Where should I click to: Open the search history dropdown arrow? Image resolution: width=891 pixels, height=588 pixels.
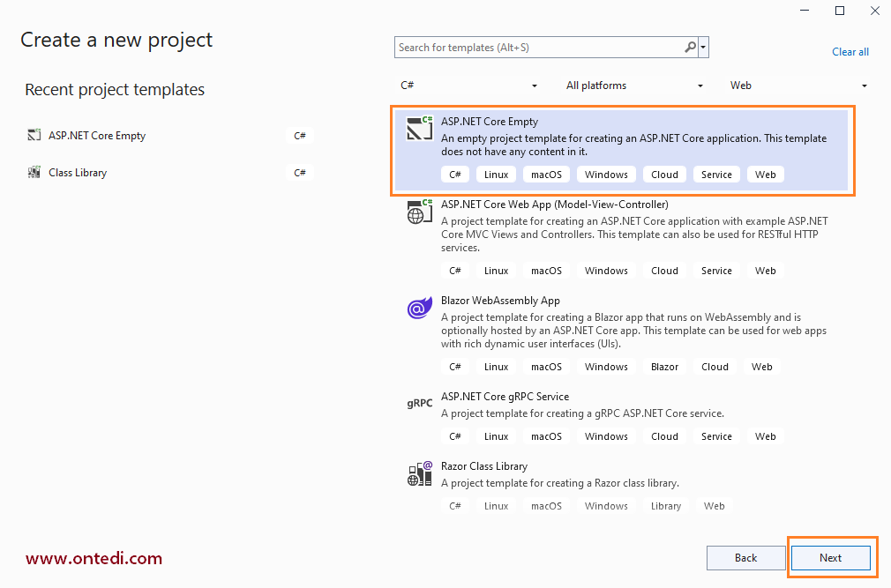[x=703, y=47]
